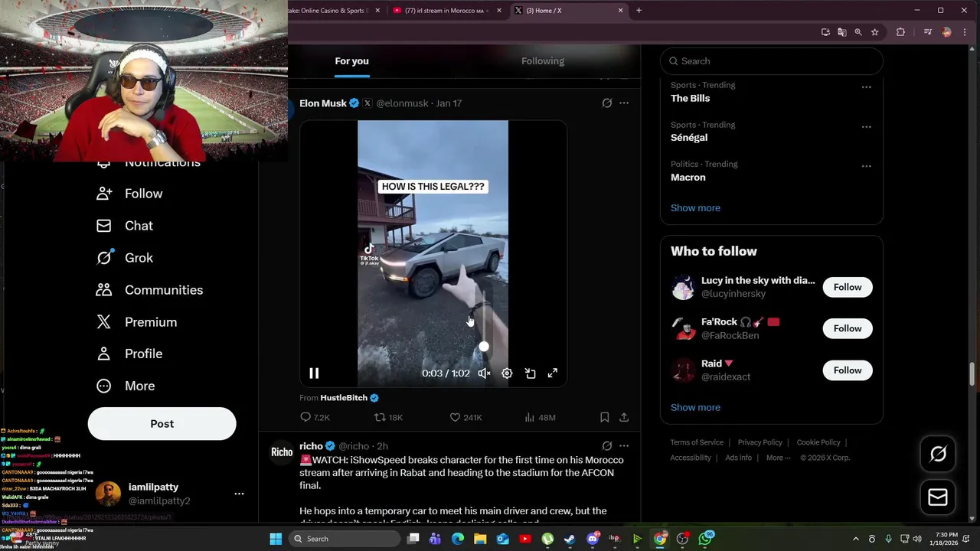Open WhatsApp from the taskbar

click(x=705, y=539)
